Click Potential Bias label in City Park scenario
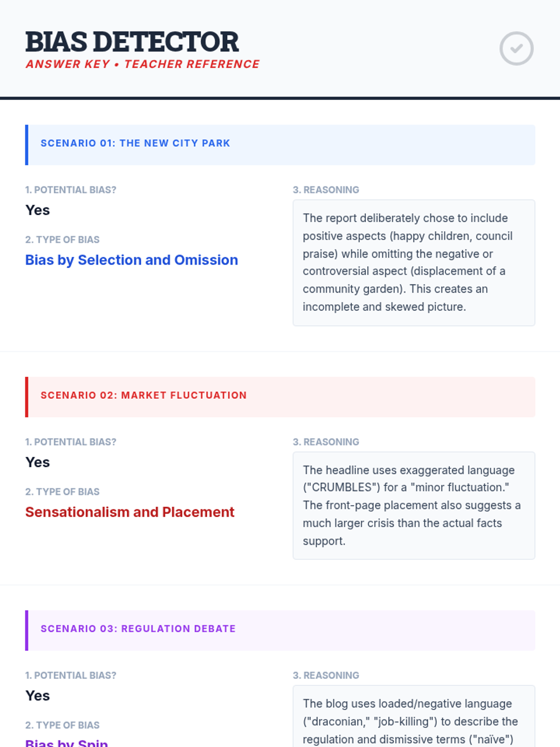560x747 pixels. 70,190
